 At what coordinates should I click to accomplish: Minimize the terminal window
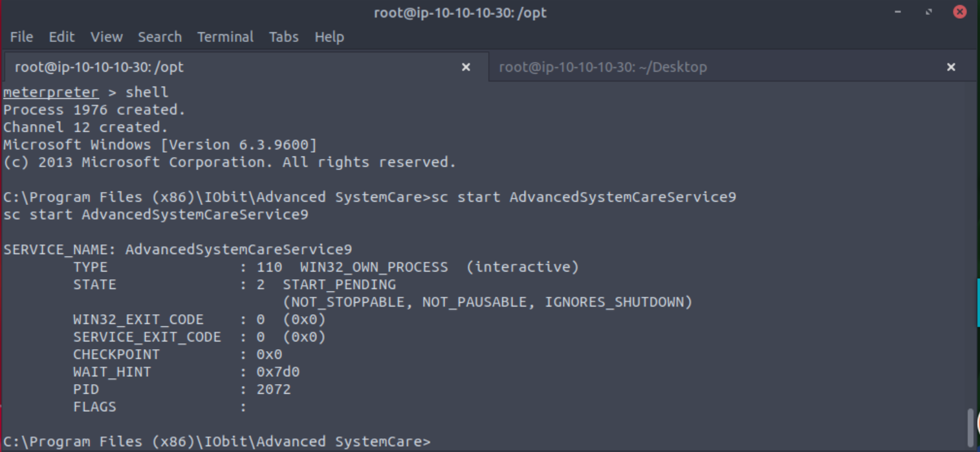(x=898, y=12)
